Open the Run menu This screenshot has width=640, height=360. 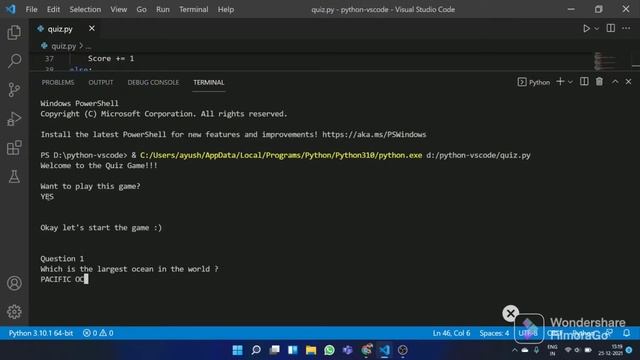[162, 9]
